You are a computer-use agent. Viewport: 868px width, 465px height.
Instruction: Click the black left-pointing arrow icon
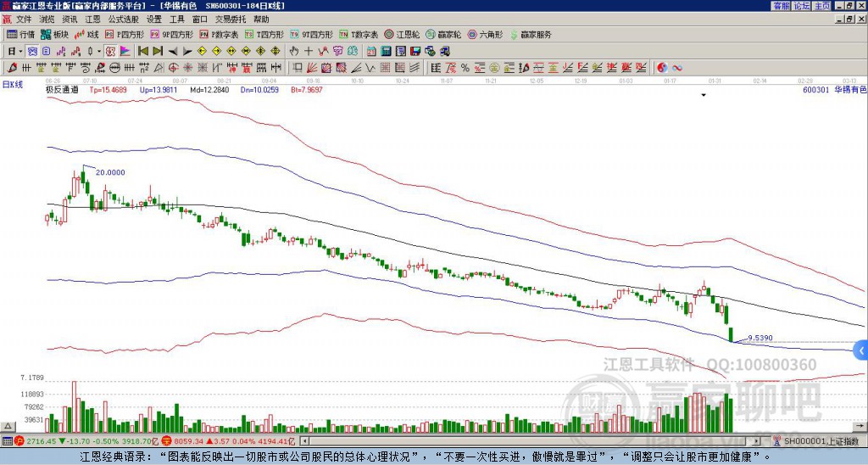tap(173, 52)
